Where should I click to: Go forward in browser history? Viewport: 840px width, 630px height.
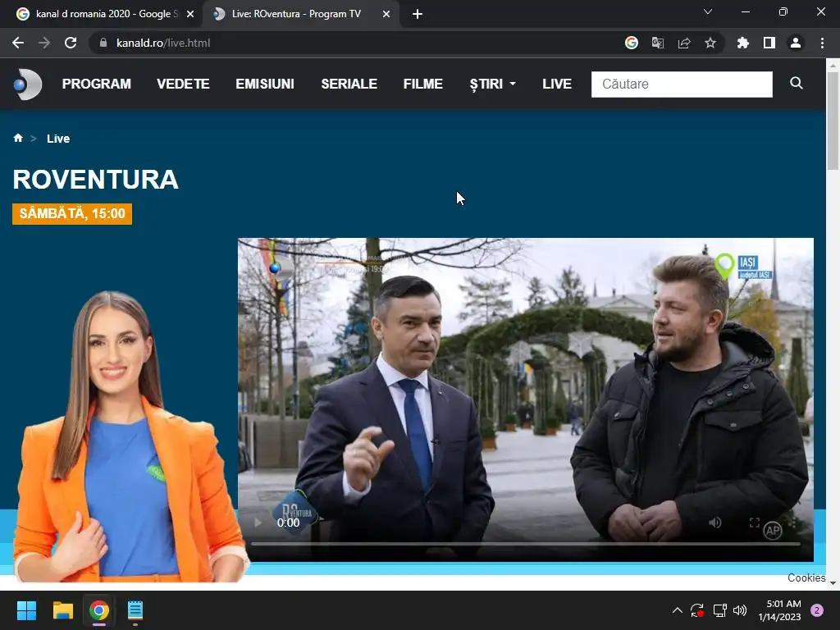pyautogui.click(x=44, y=43)
